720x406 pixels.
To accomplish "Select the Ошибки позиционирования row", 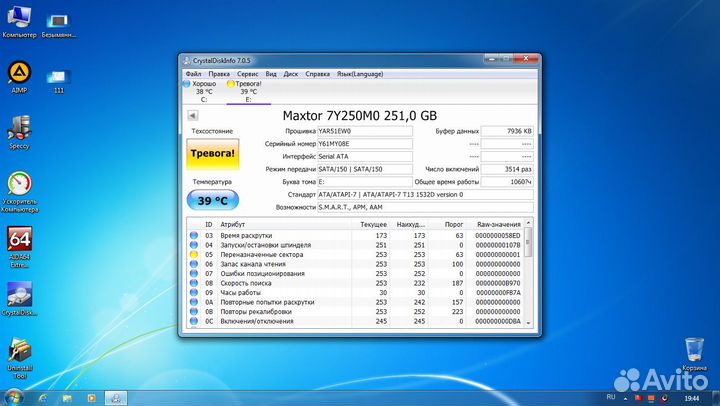I will pyautogui.click(x=355, y=274).
